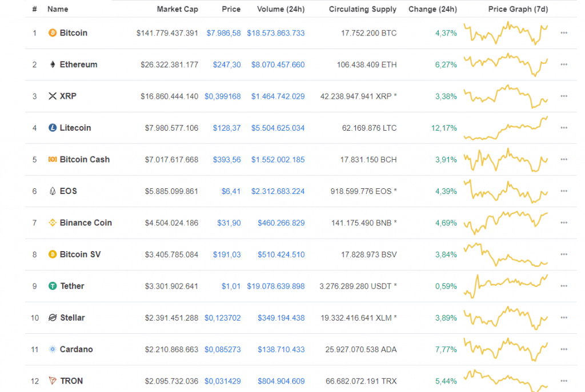This screenshot has height=392, width=585.
Task: Click the Ethereum diamond logo icon
Action: (x=53, y=64)
